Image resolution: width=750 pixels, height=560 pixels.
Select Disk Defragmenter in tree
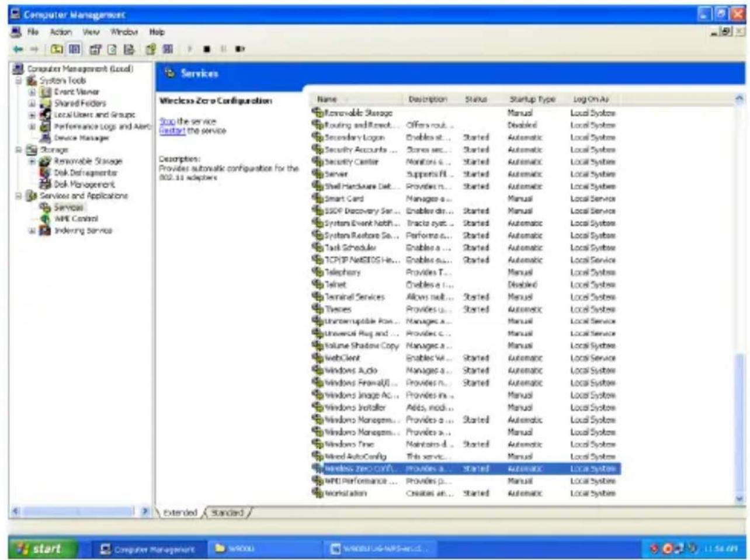coord(85,173)
